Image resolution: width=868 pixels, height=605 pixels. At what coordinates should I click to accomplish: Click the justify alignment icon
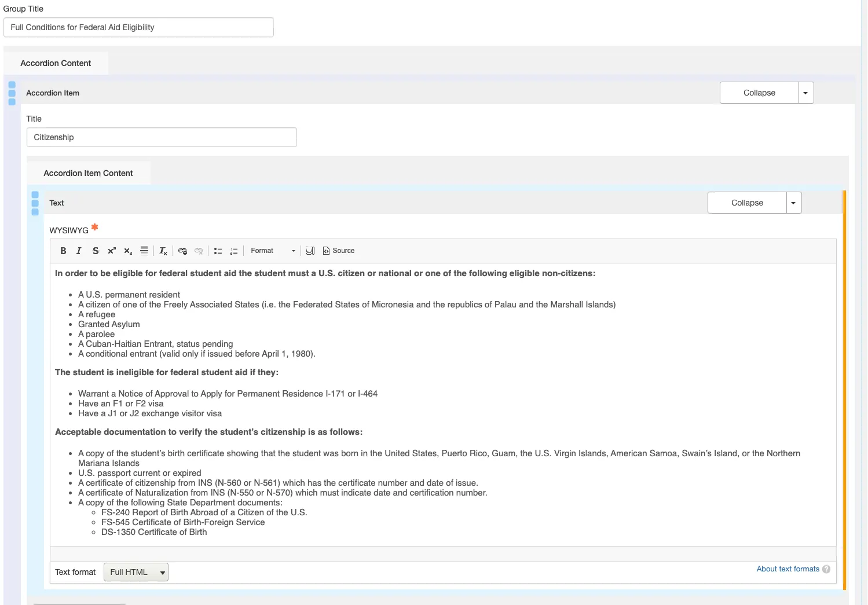[x=144, y=251]
